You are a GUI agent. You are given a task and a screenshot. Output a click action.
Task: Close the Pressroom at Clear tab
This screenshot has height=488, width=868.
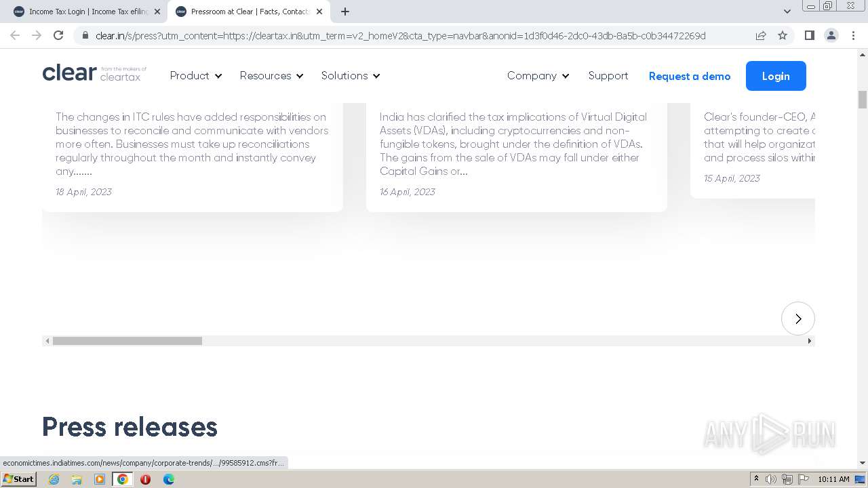319,12
